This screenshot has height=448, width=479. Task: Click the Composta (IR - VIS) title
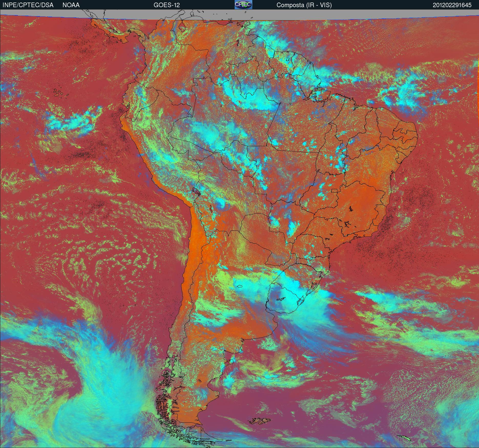click(x=304, y=5)
